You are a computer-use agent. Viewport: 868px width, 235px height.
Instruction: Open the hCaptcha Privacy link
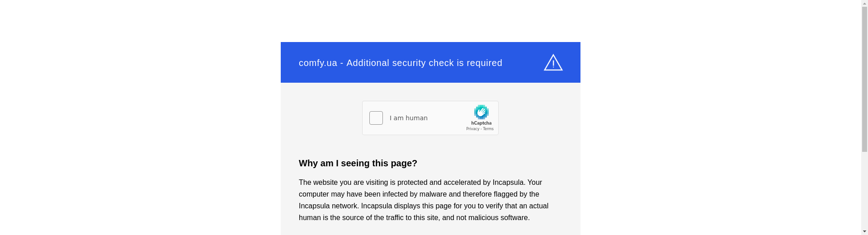pyautogui.click(x=472, y=129)
